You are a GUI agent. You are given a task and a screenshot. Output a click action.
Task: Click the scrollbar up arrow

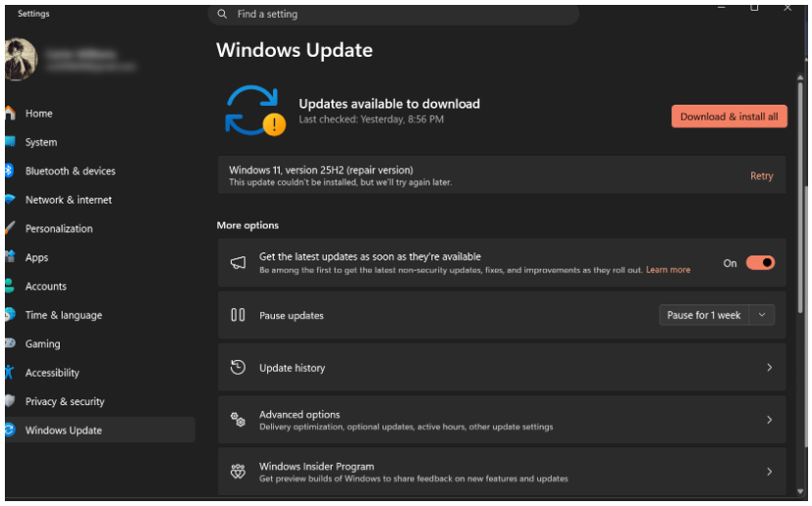point(800,77)
